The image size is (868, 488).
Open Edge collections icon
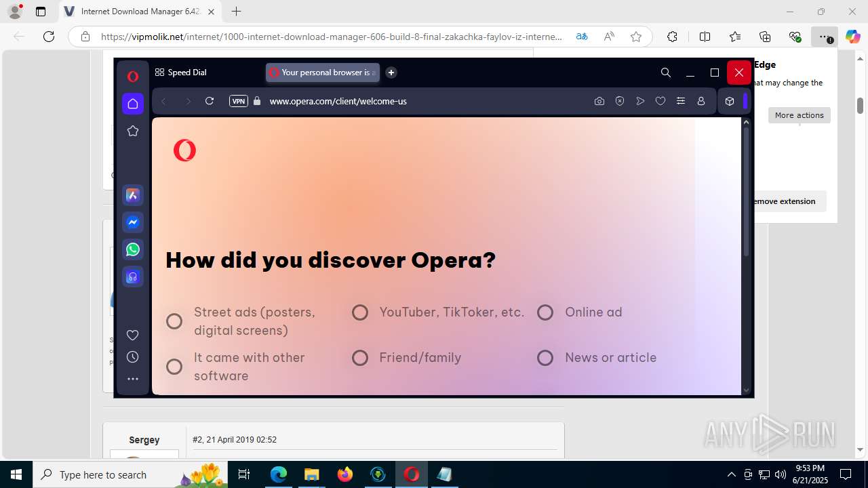pos(765,37)
